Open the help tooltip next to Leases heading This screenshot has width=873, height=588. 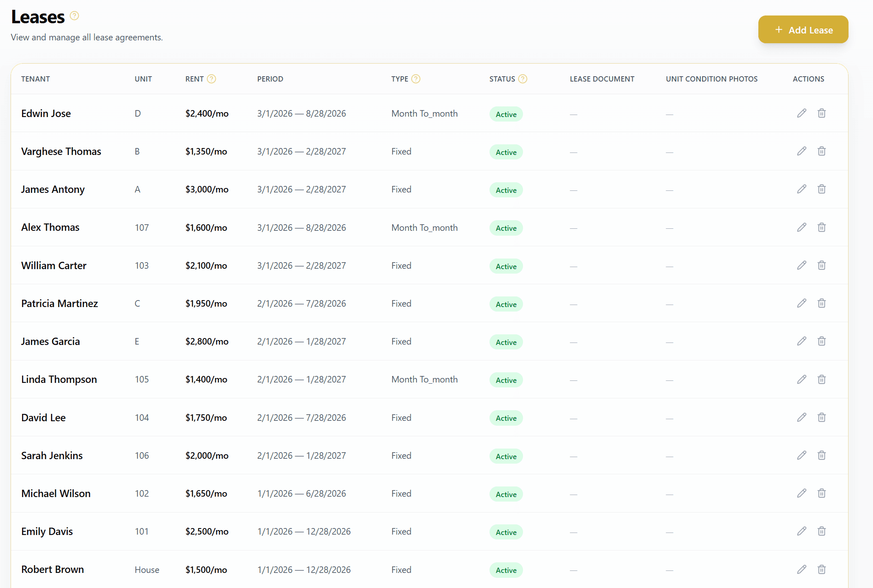click(74, 15)
